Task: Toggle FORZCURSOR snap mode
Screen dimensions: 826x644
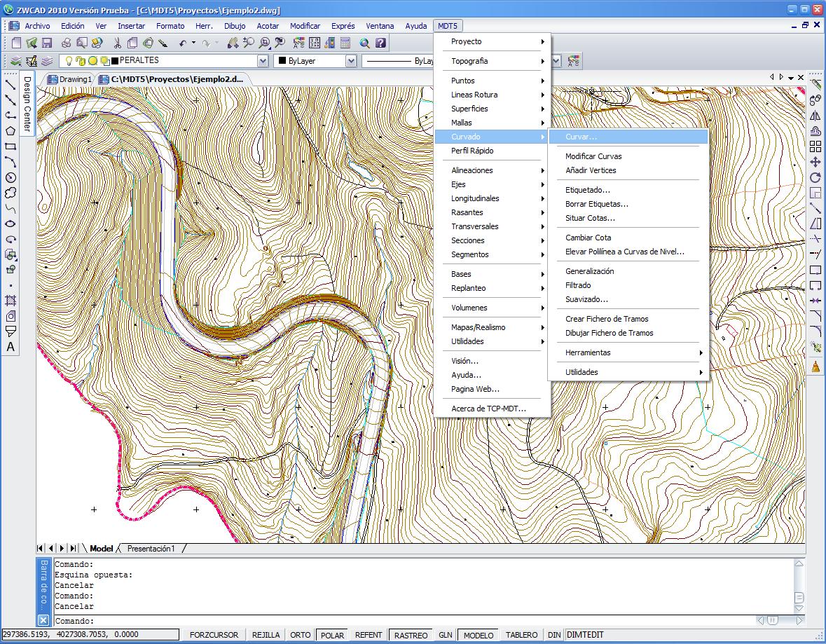Action: point(214,635)
